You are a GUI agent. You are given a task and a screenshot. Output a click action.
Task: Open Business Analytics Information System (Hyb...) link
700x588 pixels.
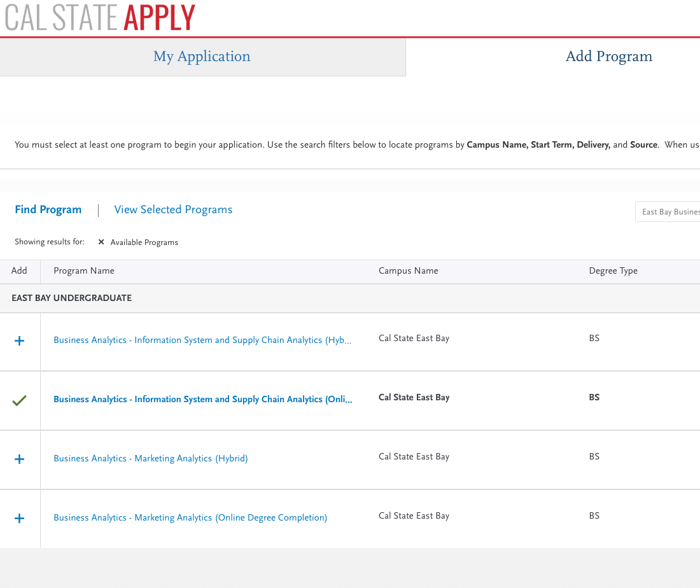202,340
